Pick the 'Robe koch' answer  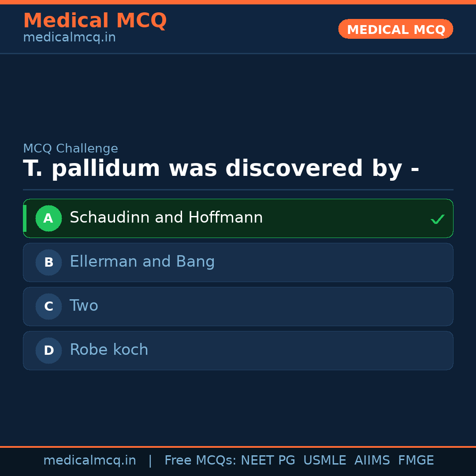point(109,350)
